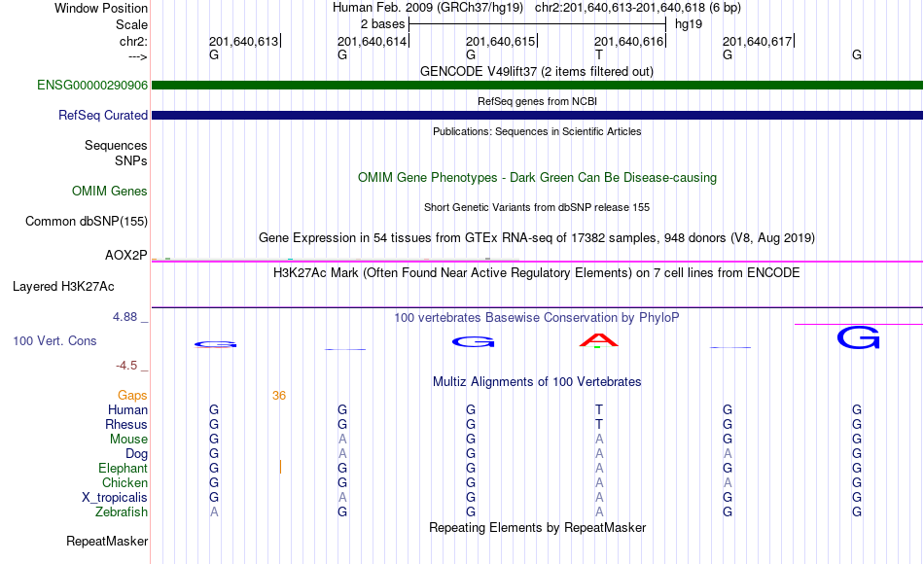Click the -4.5 PhyloP lower scale value

(x=126, y=366)
